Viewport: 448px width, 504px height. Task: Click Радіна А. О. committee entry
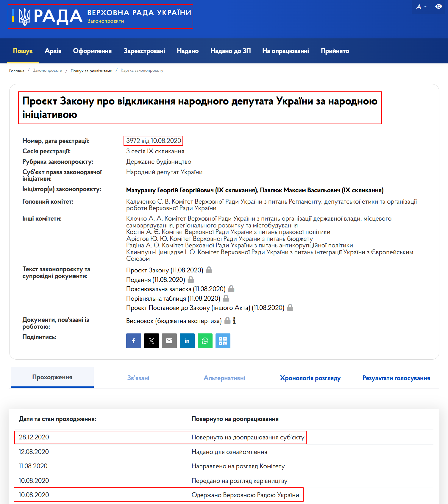pyautogui.click(x=240, y=245)
